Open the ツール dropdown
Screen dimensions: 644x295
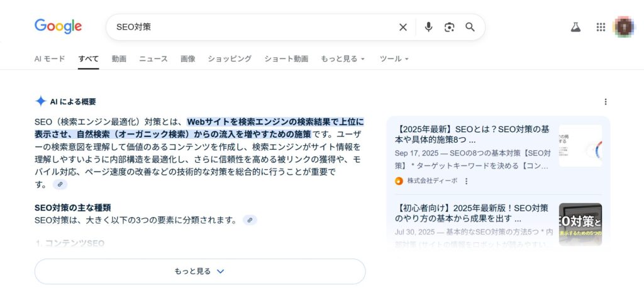coord(394,58)
